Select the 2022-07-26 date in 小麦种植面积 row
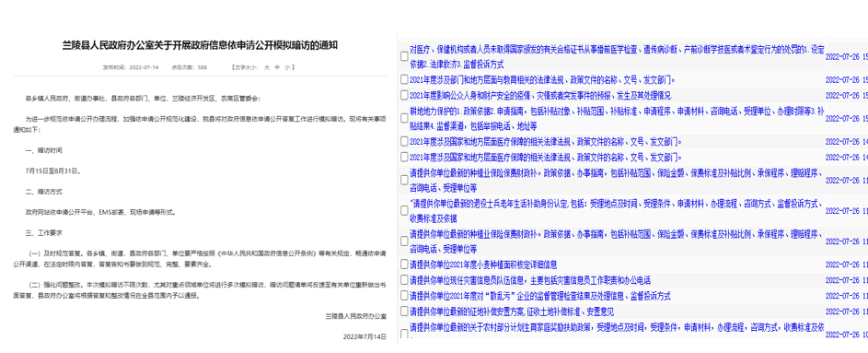The height and width of the screenshot is (353, 868). 842,265
